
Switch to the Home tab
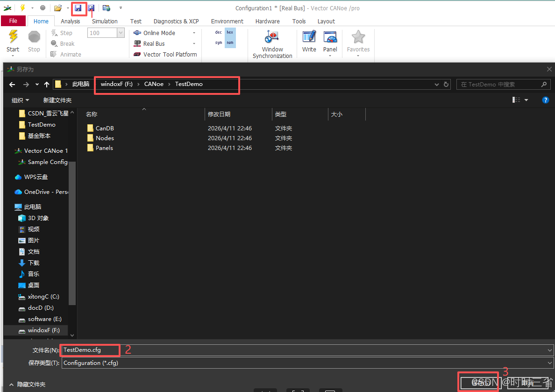point(41,21)
